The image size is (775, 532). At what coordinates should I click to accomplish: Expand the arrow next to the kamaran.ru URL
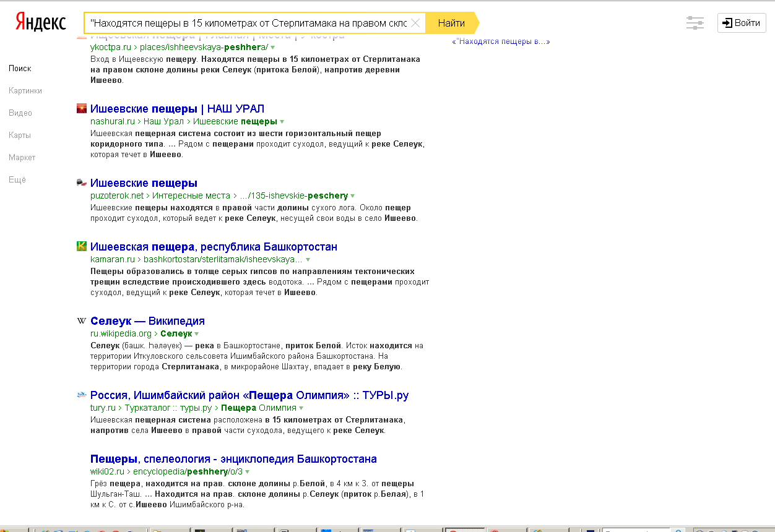pyautogui.click(x=308, y=260)
